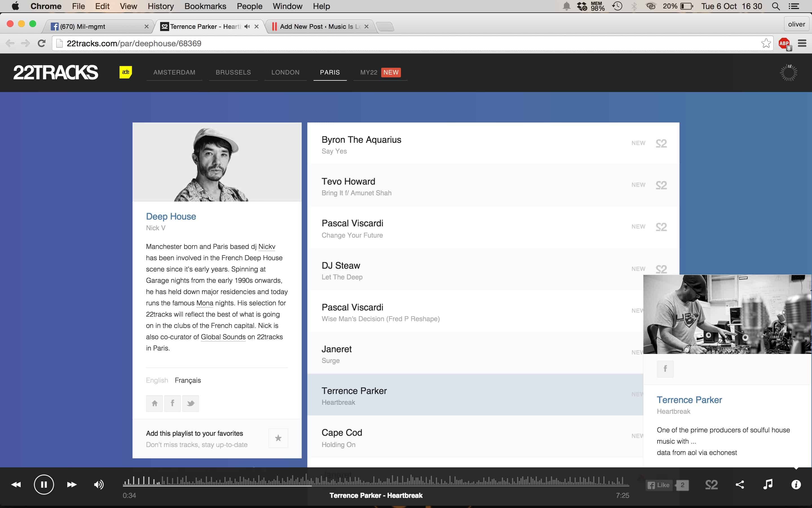
Task: Open the oliver profile button
Action: (x=796, y=24)
